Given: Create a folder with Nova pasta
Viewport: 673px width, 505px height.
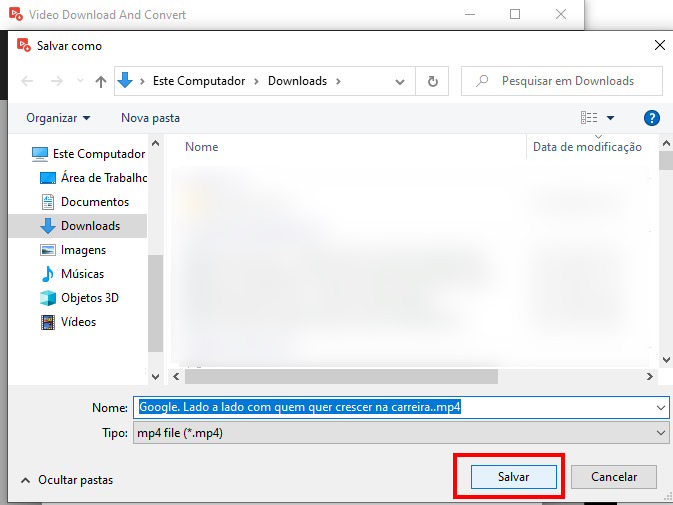Looking at the screenshot, I should pos(150,118).
